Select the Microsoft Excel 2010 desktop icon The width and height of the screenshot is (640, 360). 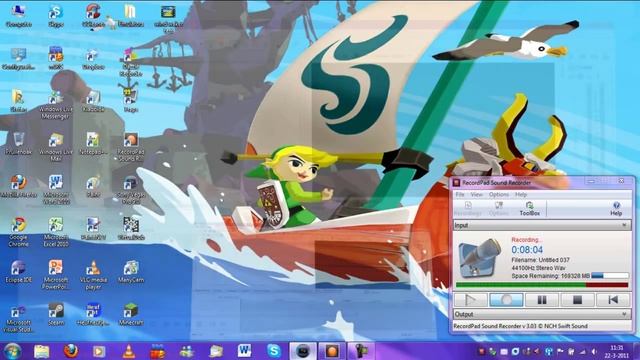point(56,232)
